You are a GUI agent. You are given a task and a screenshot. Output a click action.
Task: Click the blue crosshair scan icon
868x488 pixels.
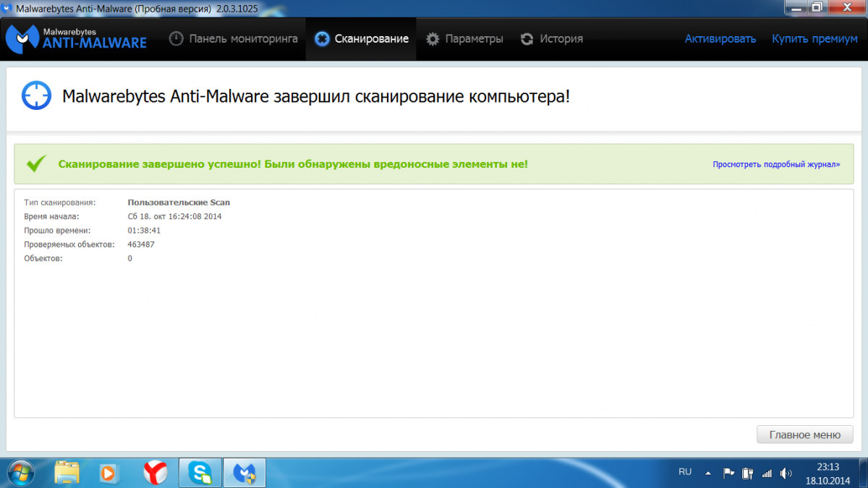click(x=36, y=95)
